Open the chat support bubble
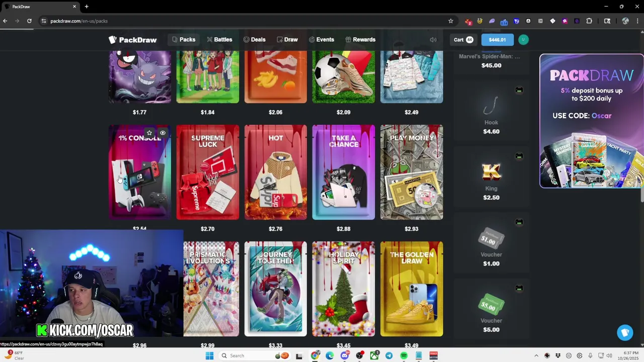 tap(625, 332)
